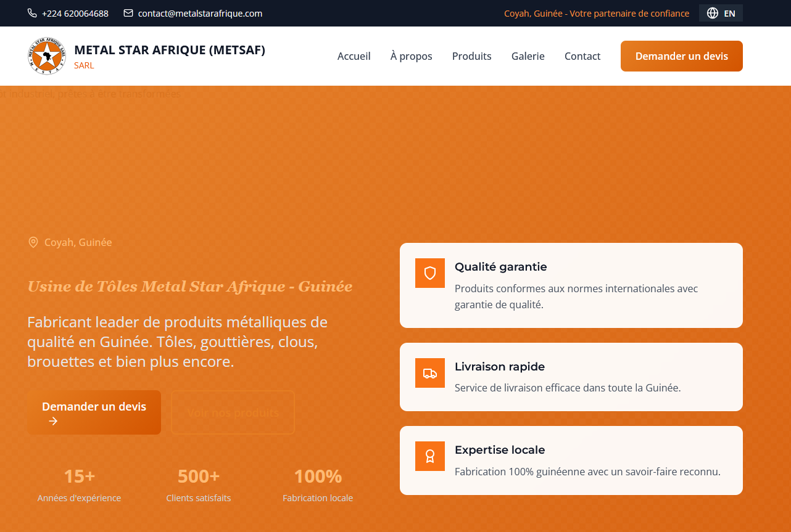Click the METAL STAR AFRIQUE (METSAF) site title
Viewport: 791px width, 532px height.
pos(170,50)
